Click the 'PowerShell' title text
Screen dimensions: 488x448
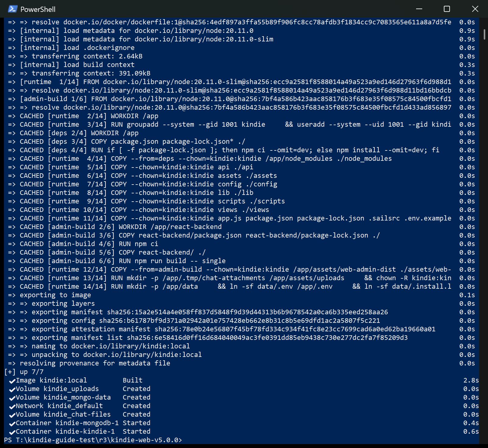point(38,9)
